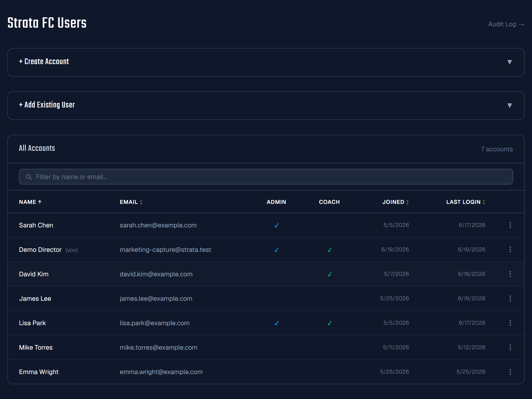Click the (you) tag beside Demo Director
Image resolution: width=532 pixels, height=399 pixels.
[x=71, y=250]
